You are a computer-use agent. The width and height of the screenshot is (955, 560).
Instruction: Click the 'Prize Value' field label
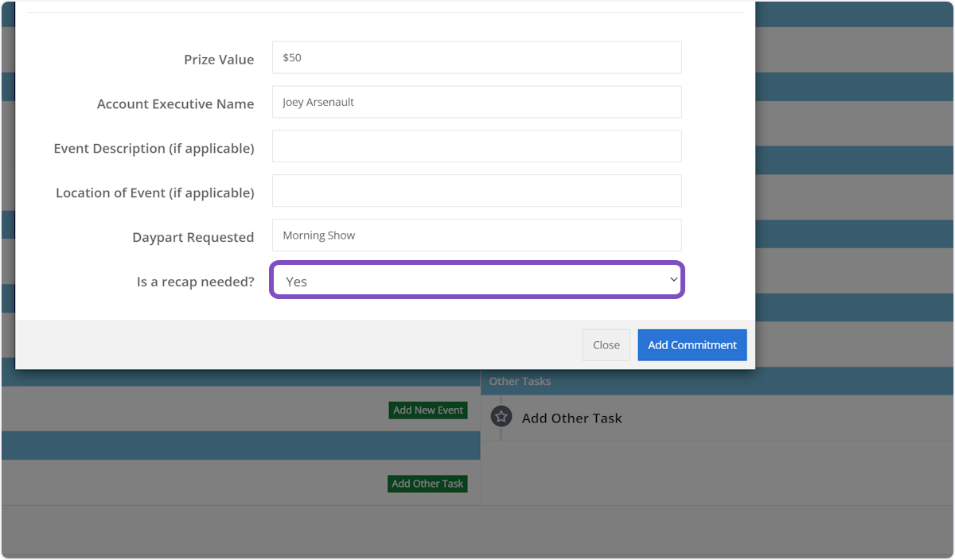219,60
